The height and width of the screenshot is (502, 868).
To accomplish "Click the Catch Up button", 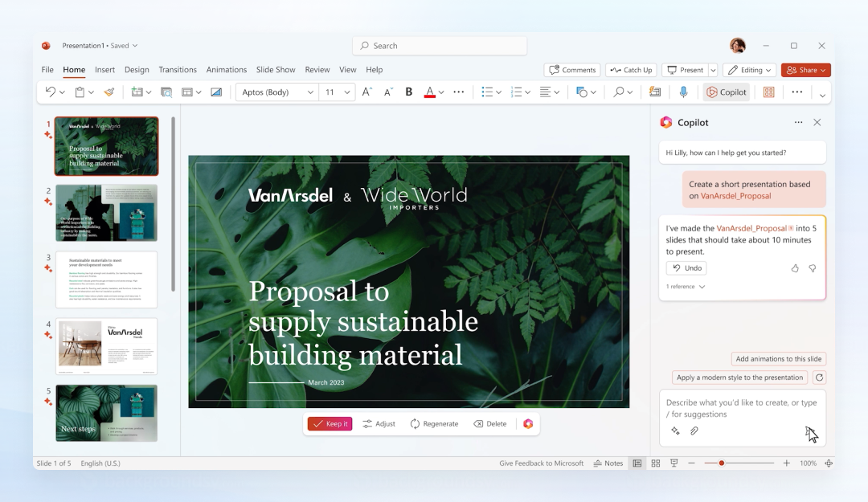I will click(631, 71).
